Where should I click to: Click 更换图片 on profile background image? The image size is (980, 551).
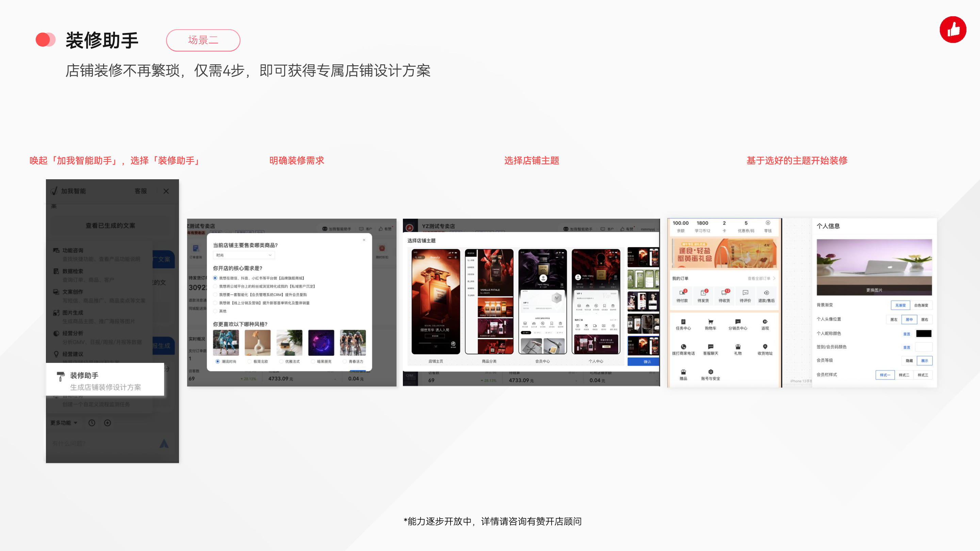pyautogui.click(x=874, y=290)
